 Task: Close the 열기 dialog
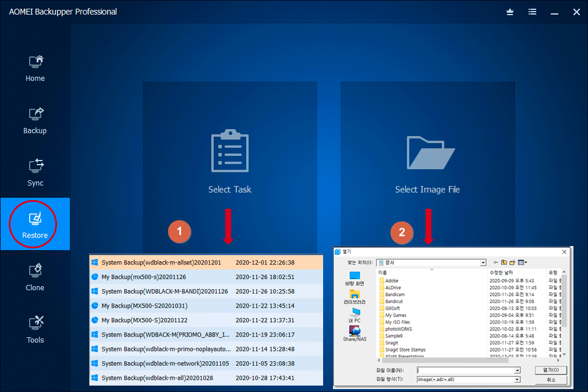pos(564,252)
